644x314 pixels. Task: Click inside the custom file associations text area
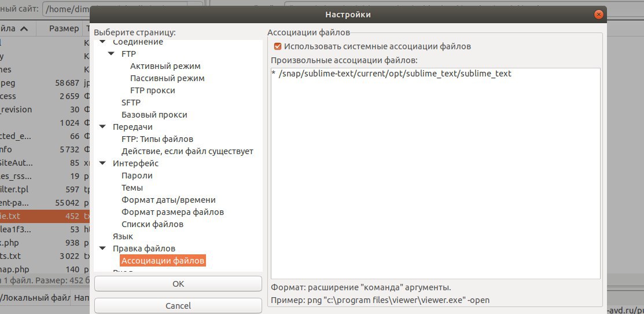(435, 173)
